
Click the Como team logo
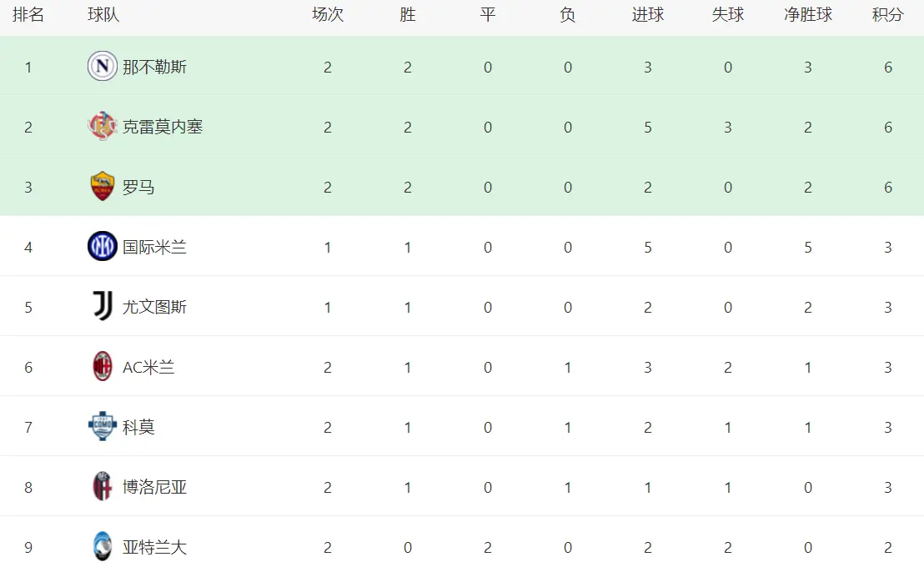click(103, 427)
